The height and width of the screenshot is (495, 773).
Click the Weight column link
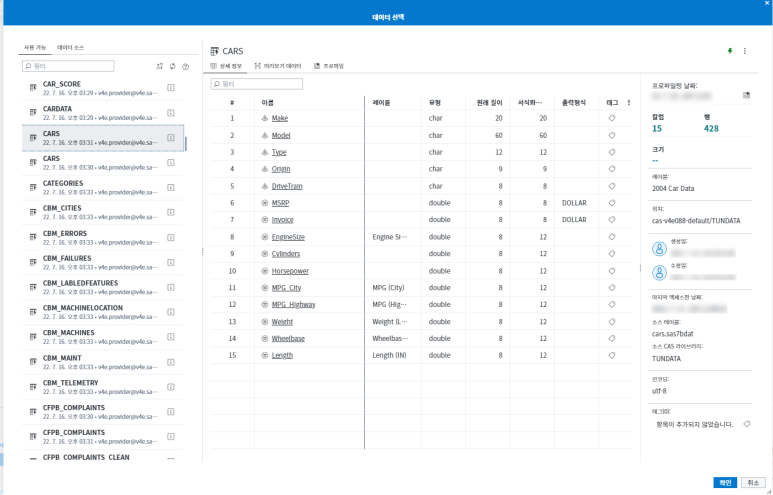pos(282,321)
